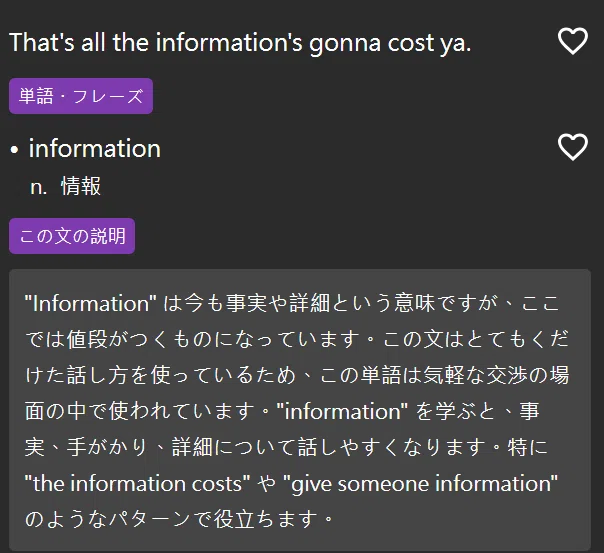Click "Information" at the explanation's start

[x=91, y=303]
